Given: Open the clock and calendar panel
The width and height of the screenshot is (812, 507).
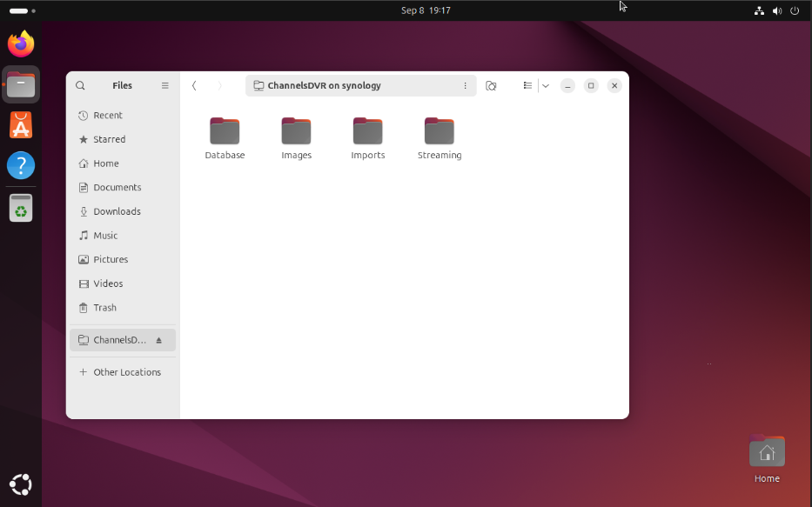Looking at the screenshot, I should pos(426,10).
